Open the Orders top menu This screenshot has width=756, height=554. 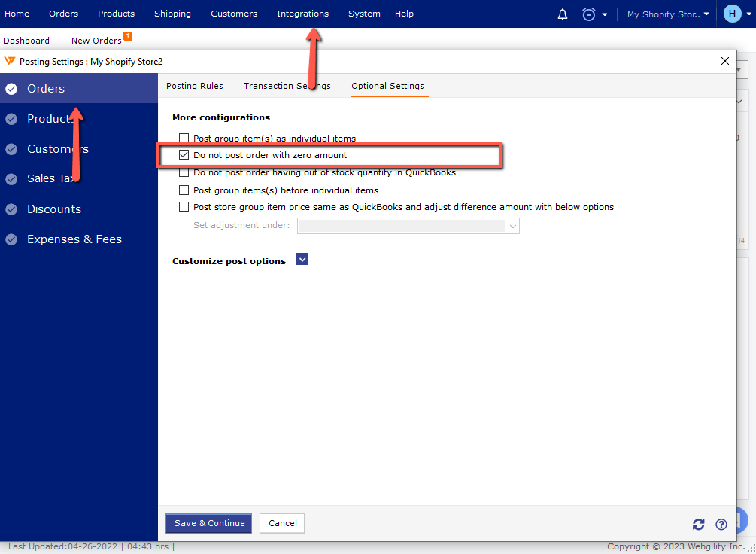pyautogui.click(x=64, y=14)
